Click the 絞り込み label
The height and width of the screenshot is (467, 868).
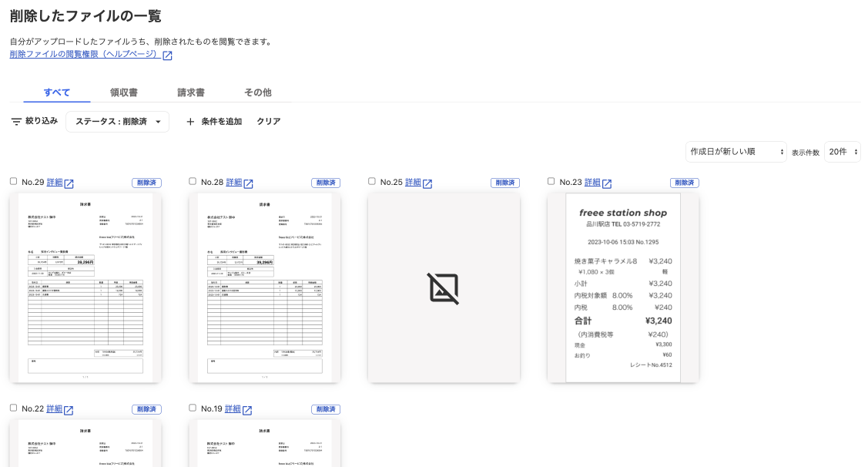[42, 121]
